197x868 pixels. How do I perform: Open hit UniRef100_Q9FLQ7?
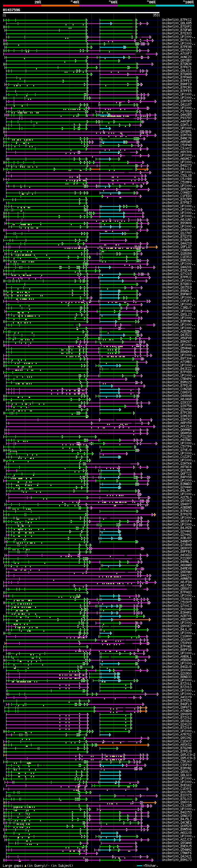[x=177, y=247]
